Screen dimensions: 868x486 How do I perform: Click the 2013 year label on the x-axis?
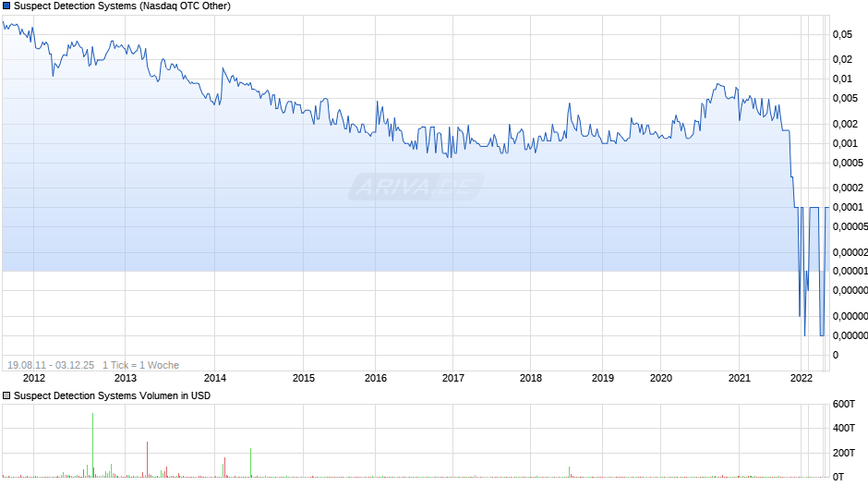tap(125, 378)
